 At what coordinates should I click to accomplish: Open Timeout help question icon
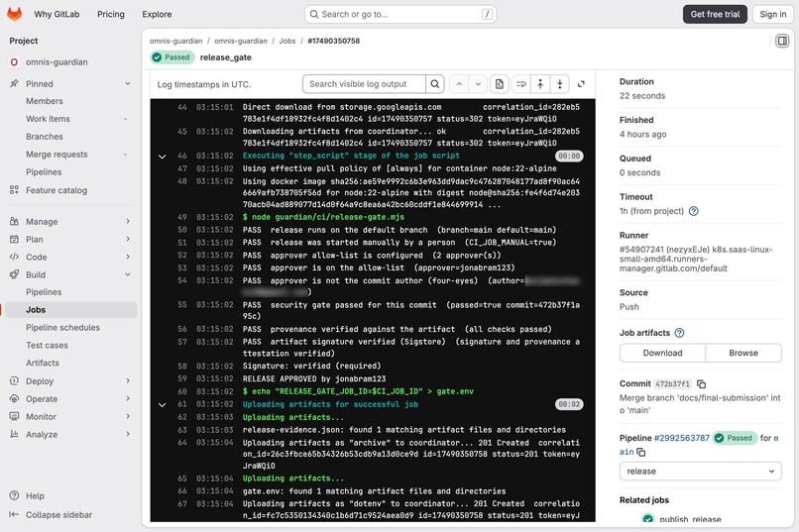click(694, 211)
